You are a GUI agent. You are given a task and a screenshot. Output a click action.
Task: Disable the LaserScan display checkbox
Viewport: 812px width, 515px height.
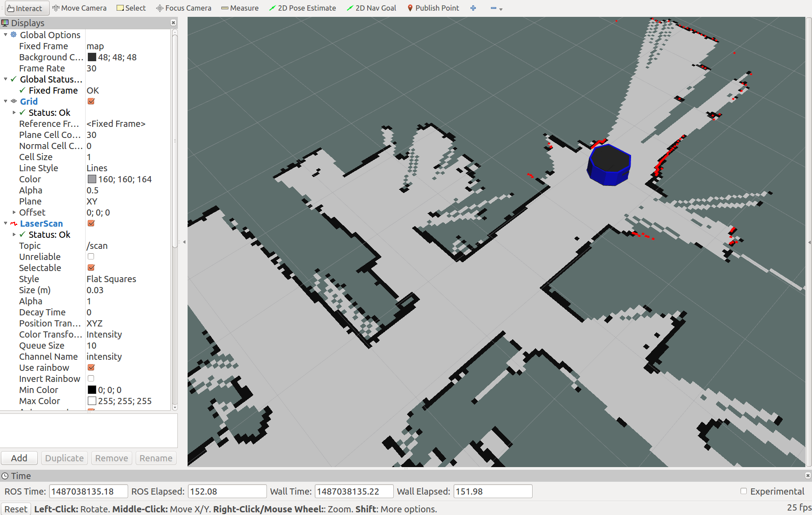pos(91,223)
